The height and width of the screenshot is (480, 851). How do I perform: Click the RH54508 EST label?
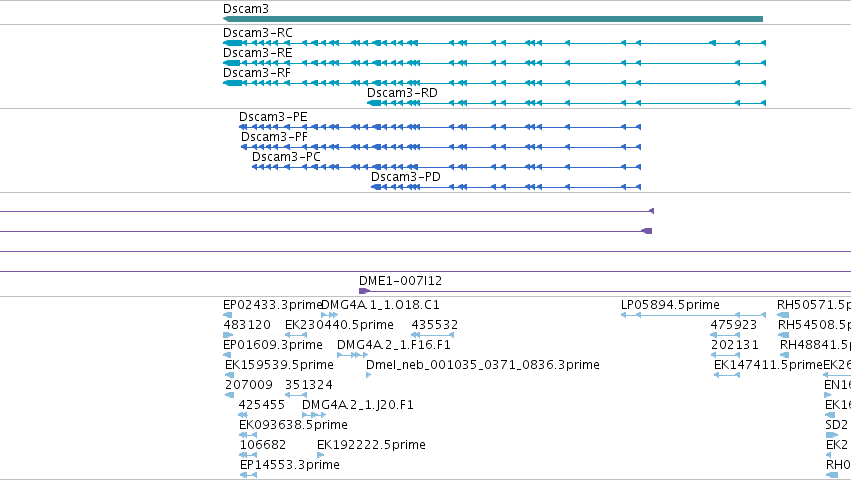pos(814,325)
